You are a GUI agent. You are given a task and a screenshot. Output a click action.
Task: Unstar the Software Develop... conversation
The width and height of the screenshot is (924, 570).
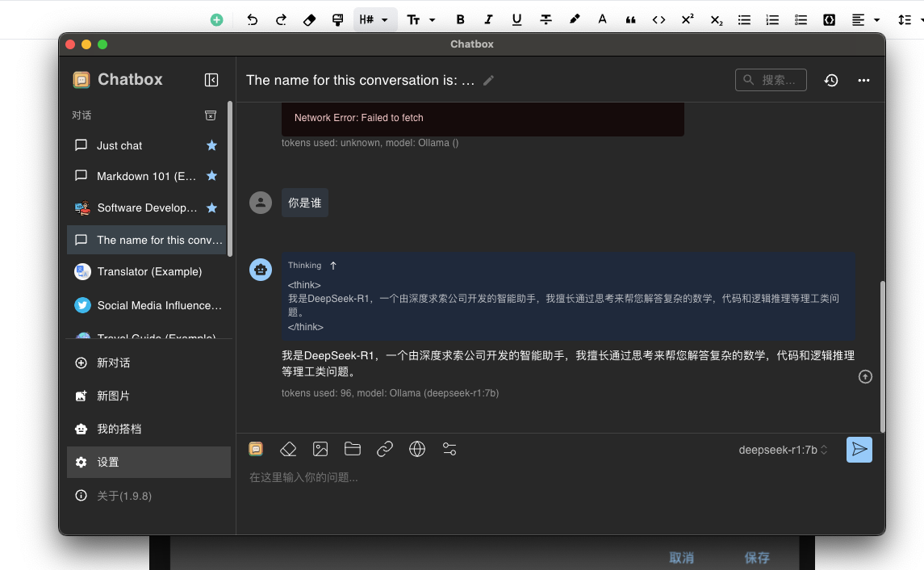pos(211,208)
